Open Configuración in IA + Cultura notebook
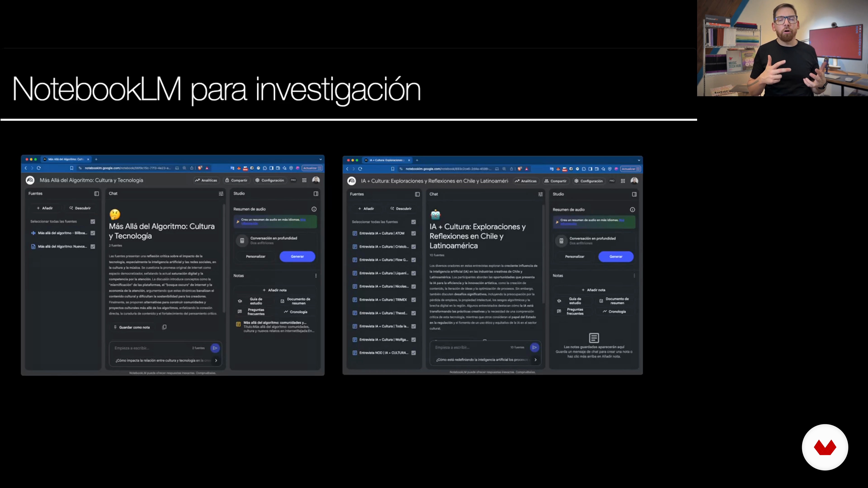 588,181
